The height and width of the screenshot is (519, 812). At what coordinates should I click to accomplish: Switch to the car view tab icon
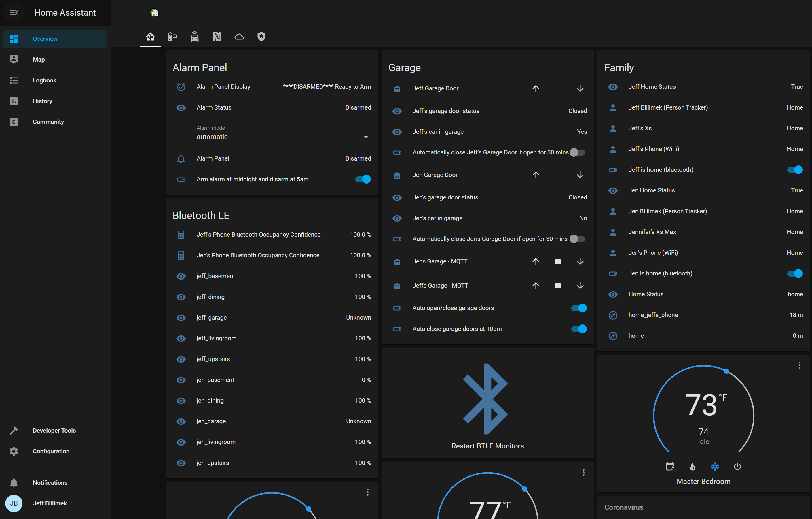195,36
